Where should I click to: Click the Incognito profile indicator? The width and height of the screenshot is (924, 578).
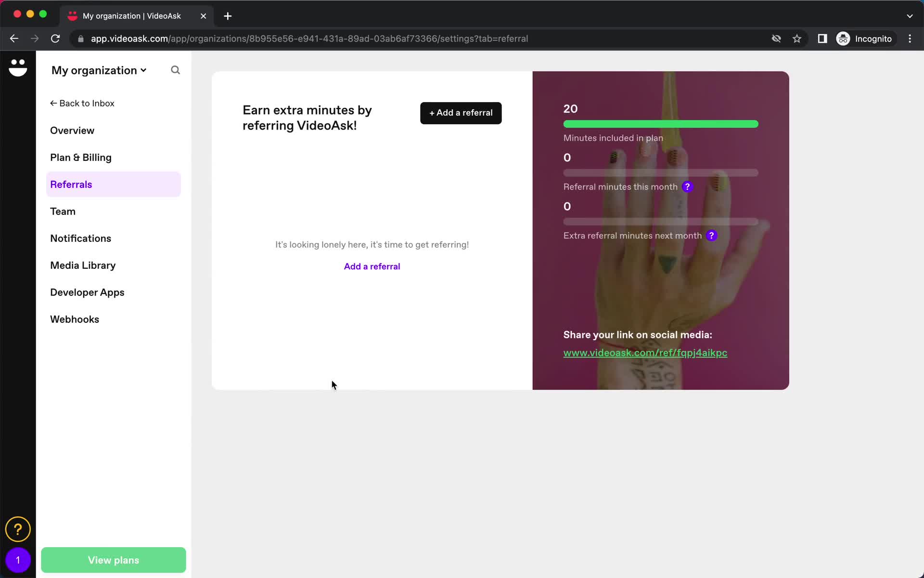864,39
